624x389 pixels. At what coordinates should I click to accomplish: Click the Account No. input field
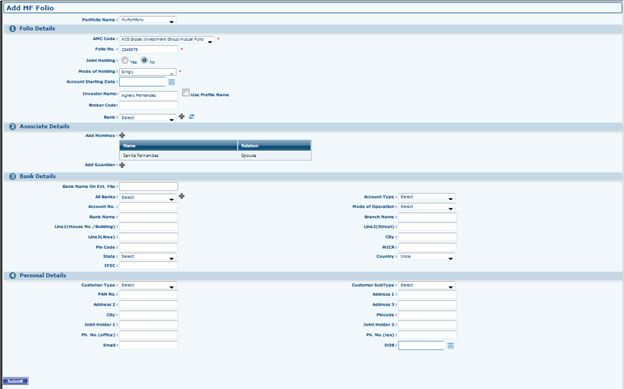click(x=148, y=207)
